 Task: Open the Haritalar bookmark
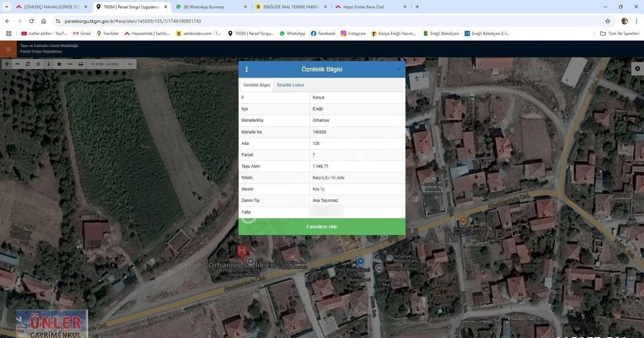pyautogui.click(x=107, y=33)
